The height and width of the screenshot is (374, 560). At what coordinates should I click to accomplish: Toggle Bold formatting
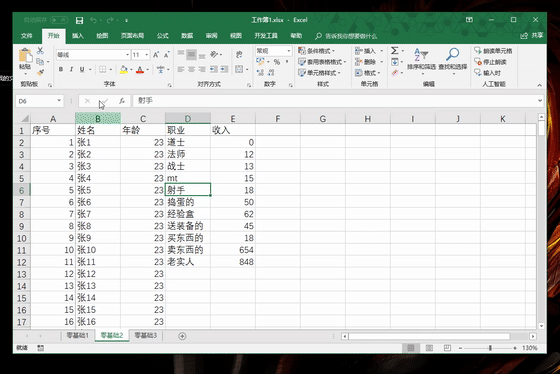(x=61, y=69)
